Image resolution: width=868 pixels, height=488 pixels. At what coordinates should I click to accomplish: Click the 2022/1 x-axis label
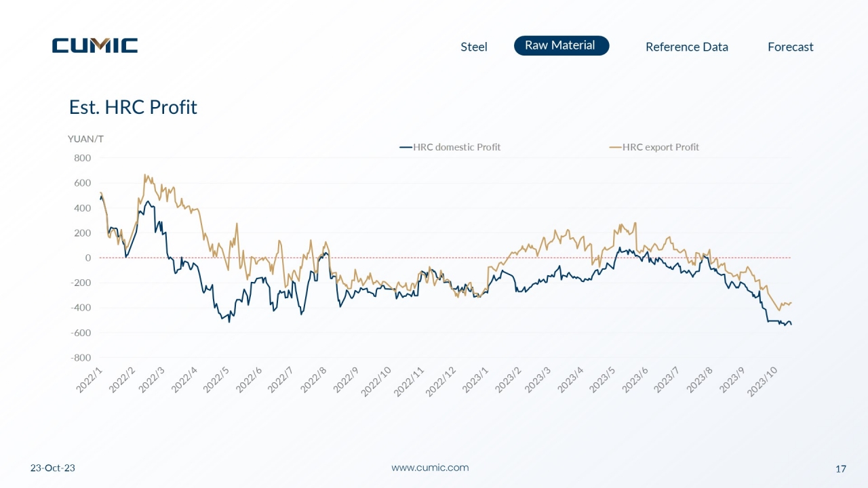pos(90,379)
